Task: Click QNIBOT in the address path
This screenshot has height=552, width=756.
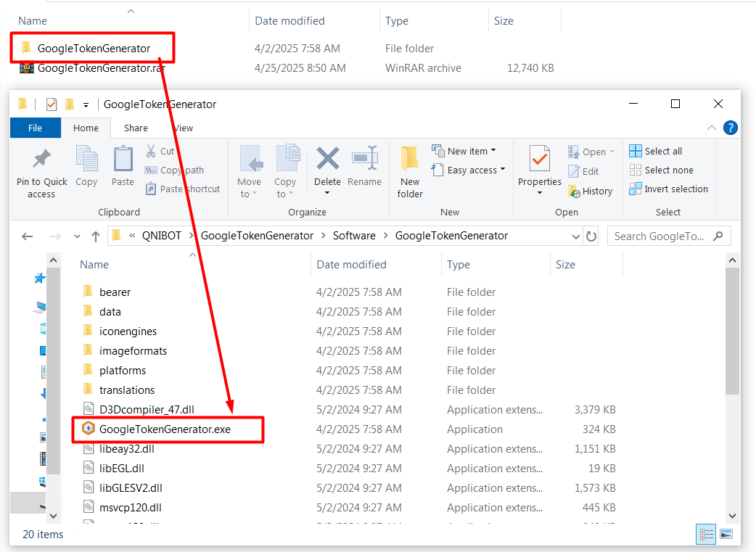Action: coord(162,236)
